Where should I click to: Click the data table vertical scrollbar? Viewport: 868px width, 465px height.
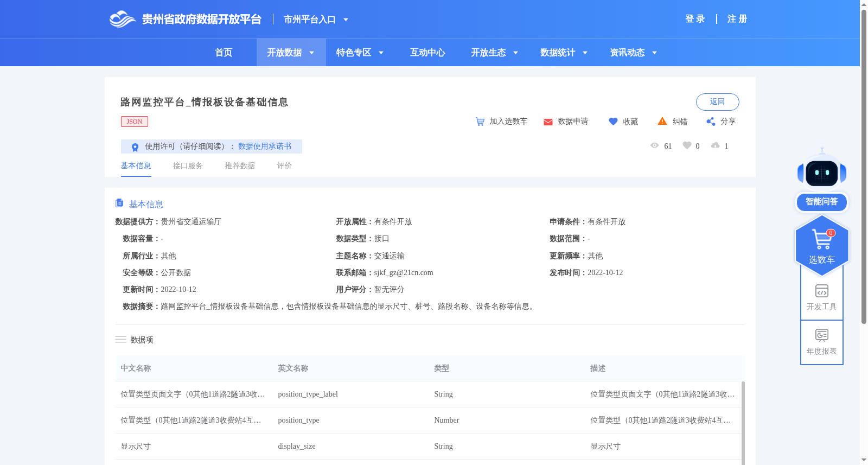[x=743, y=423]
